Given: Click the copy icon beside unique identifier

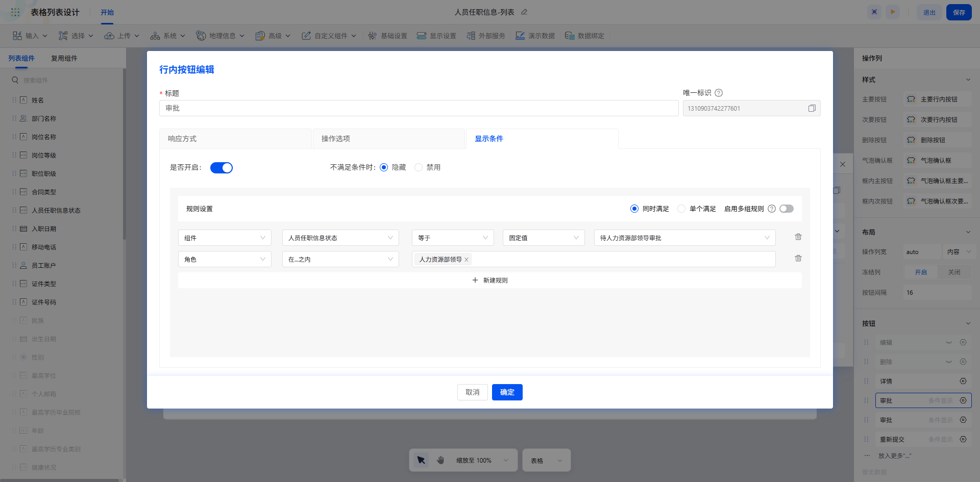Looking at the screenshot, I should coord(812,108).
